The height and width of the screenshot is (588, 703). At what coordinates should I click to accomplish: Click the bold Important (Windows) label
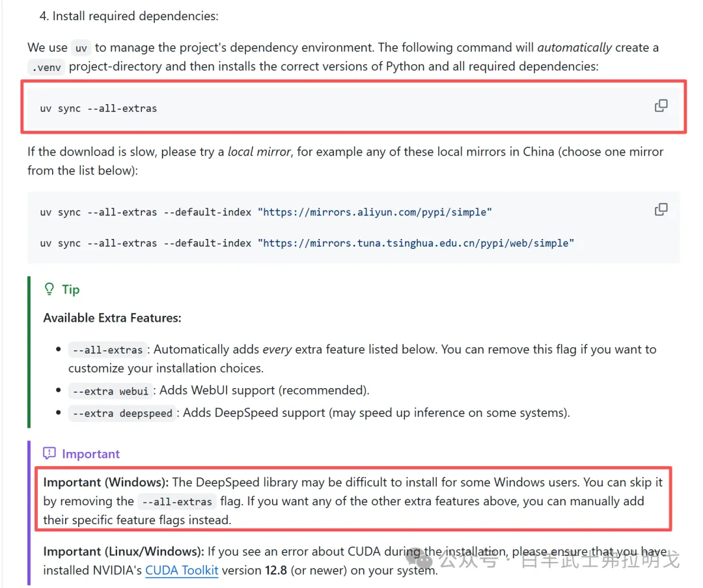coord(106,483)
